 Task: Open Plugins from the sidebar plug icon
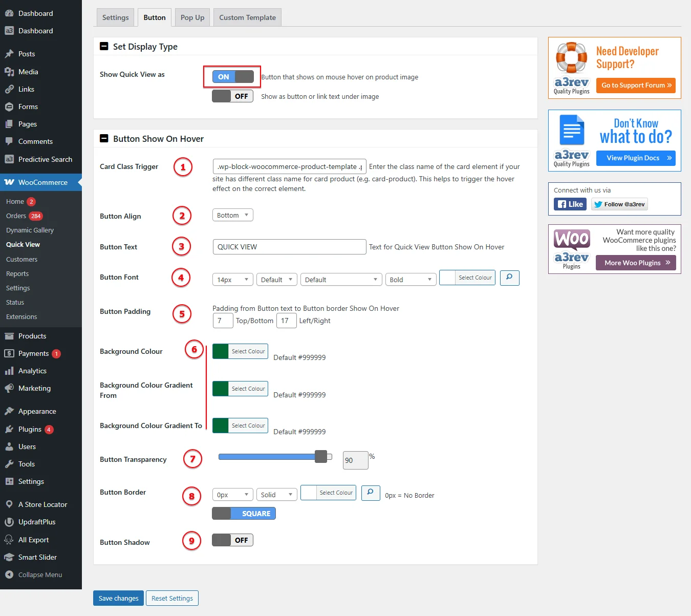click(x=9, y=429)
